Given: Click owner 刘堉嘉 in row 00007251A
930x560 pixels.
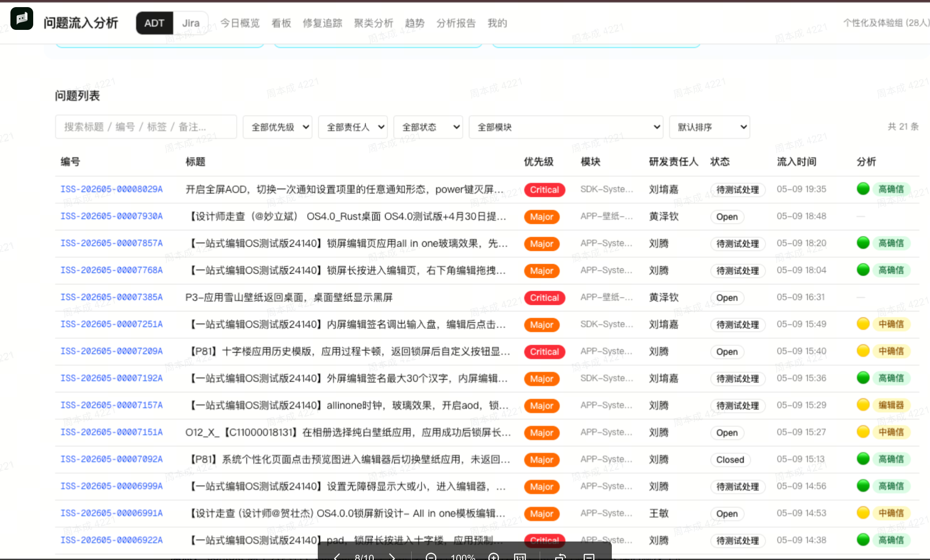Looking at the screenshot, I should point(663,324).
